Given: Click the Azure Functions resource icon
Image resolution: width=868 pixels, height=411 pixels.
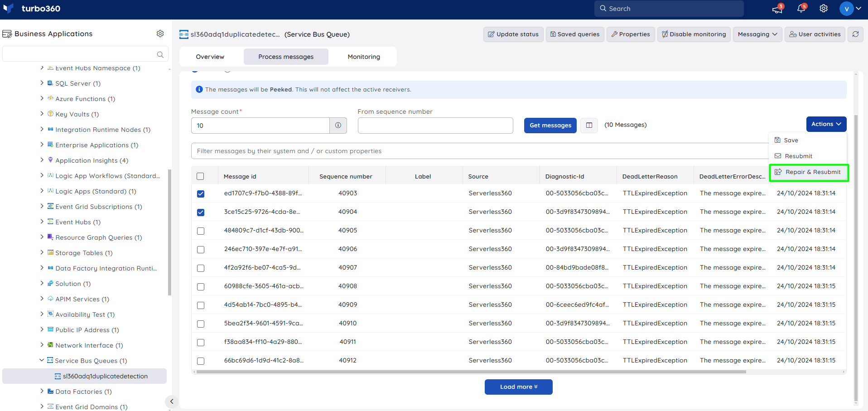Looking at the screenshot, I should [50, 98].
